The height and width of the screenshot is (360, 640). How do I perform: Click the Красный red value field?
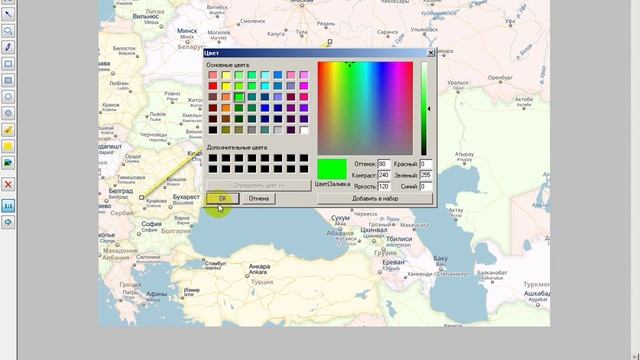[426, 164]
